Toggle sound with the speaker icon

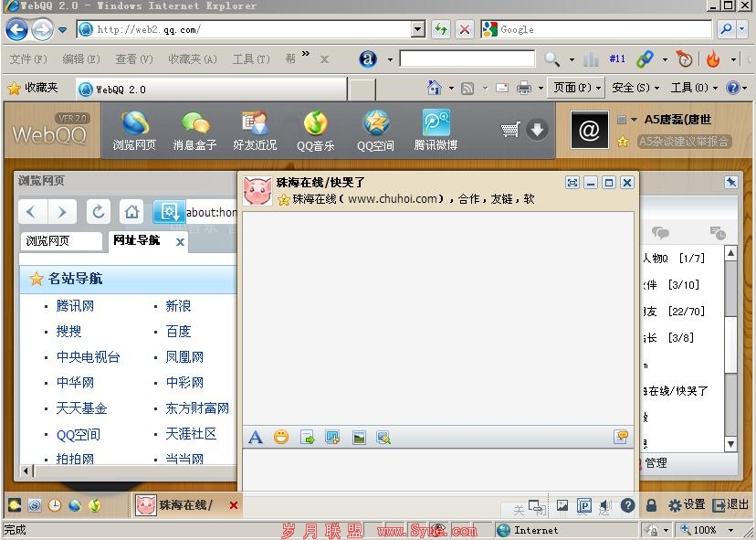[604, 506]
